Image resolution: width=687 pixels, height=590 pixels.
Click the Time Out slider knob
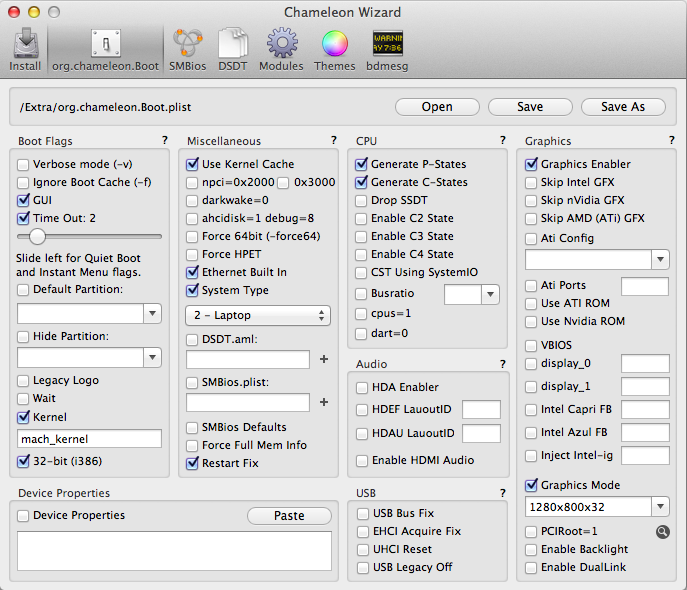point(38,236)
